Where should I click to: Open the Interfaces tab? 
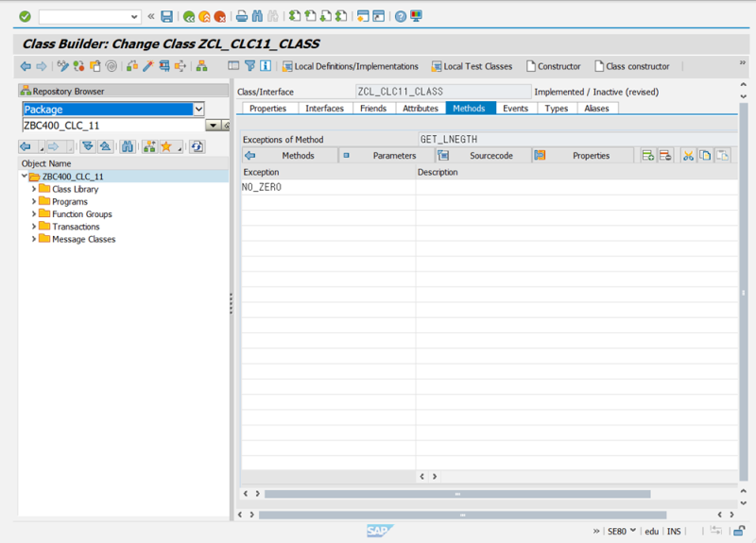tap(324, 109)
